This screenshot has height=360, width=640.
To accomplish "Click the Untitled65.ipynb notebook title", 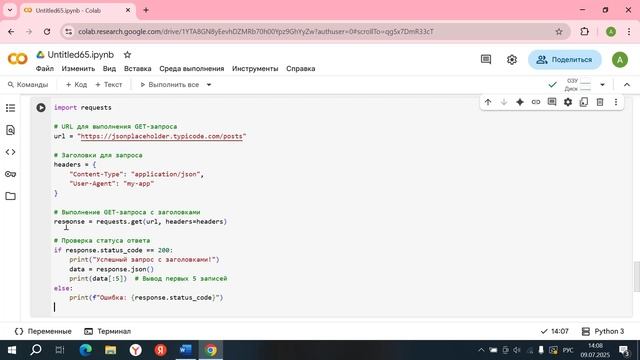I will click(81, 55).
